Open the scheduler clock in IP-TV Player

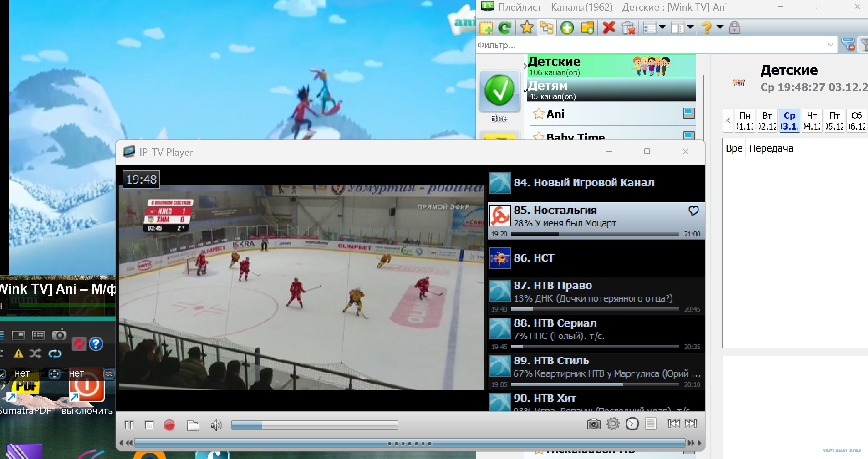click(x=632, y=424)
